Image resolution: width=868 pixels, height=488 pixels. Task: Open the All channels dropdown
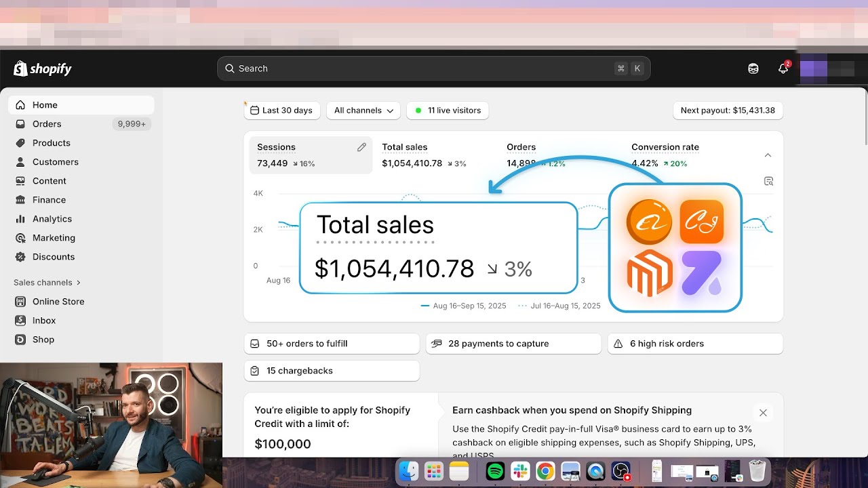point(363,110)
